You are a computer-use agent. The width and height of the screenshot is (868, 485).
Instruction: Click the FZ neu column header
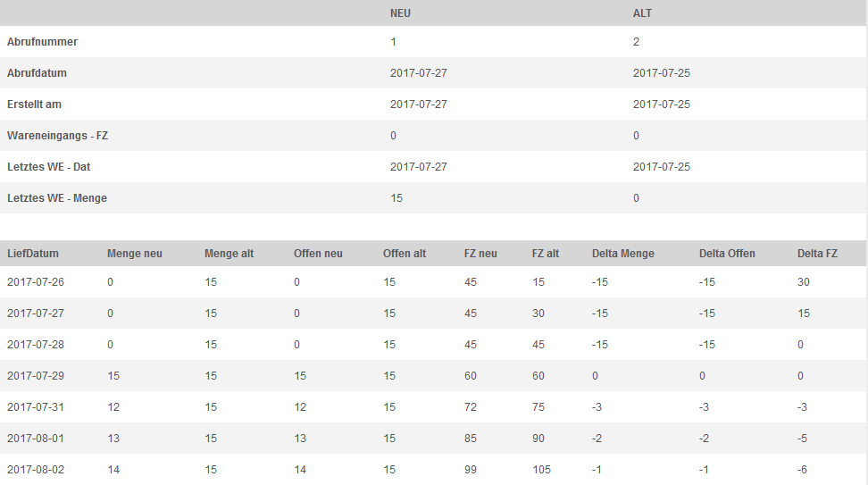[x=480, y=254]
